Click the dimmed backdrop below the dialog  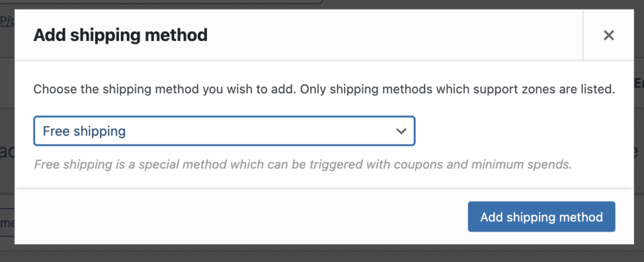[314, 253]
